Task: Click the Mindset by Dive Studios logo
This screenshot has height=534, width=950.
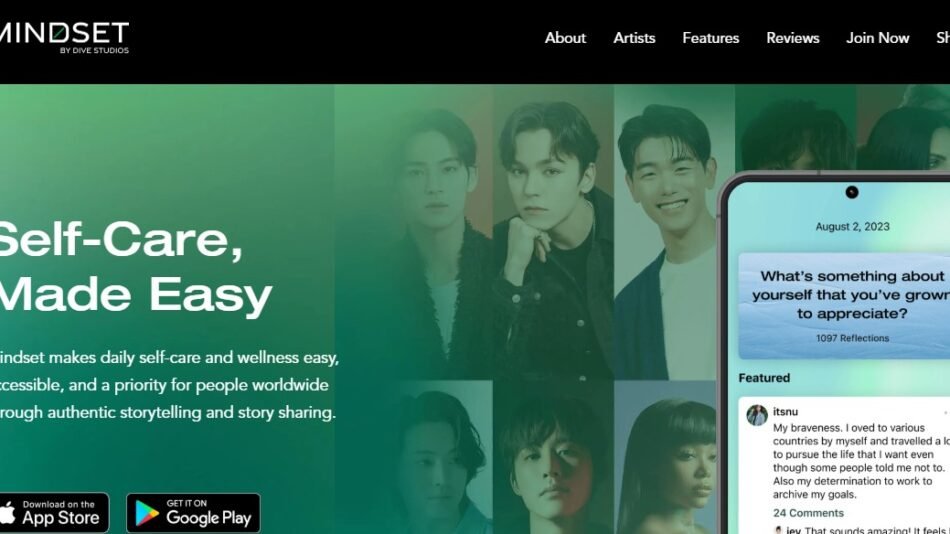Action: (x=64, y=38)
